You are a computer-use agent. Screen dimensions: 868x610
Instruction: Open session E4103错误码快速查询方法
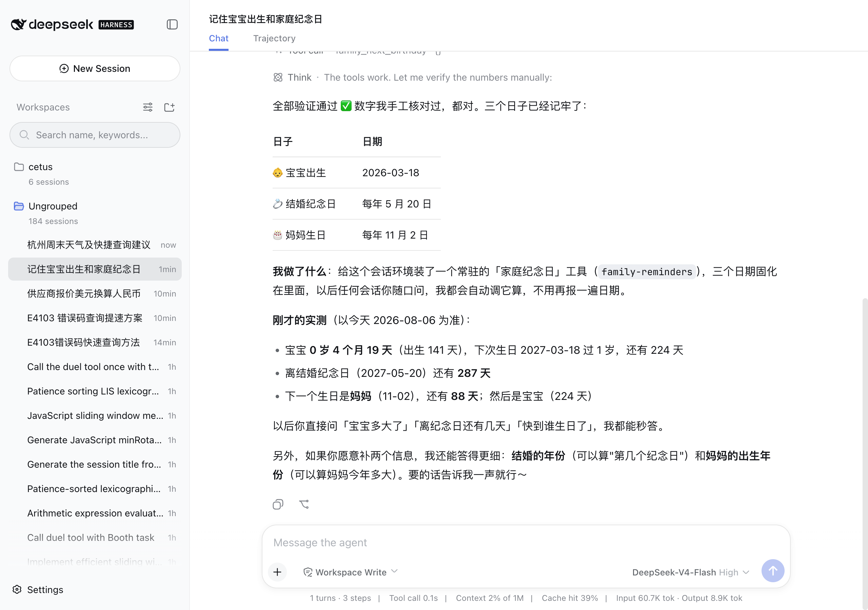pyautogui.click(x=95, y=342)
